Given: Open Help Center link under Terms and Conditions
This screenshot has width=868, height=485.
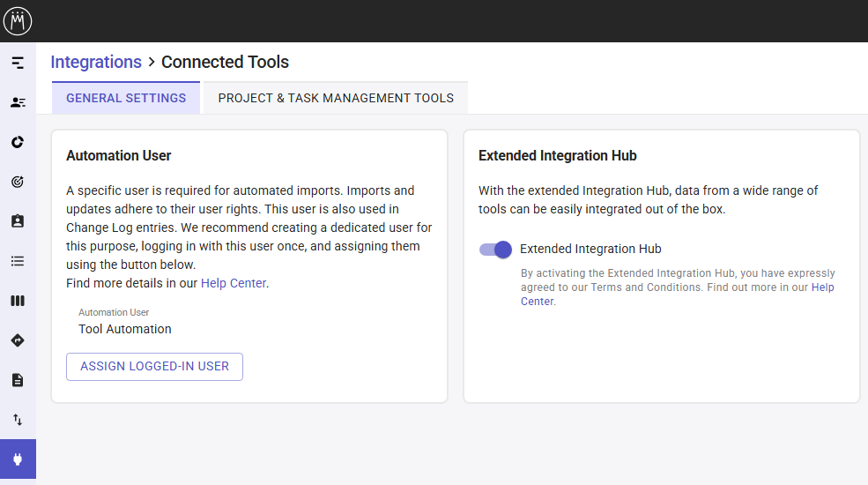Looking at the screenshot, I should click(677, 294).
